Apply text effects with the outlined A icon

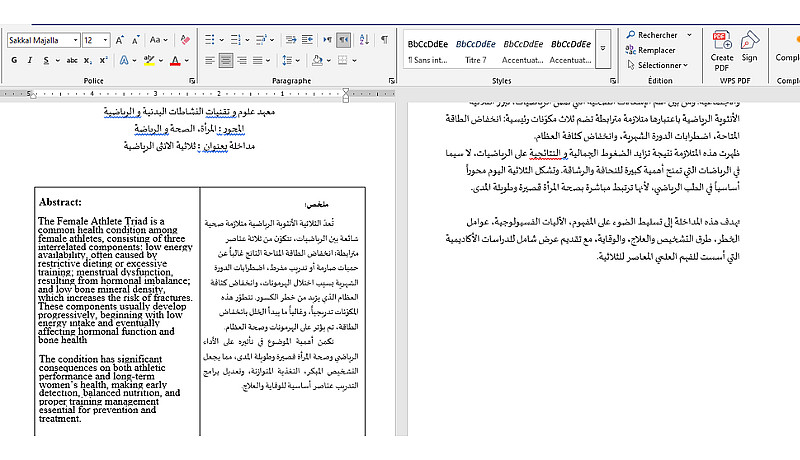(124, 60)
